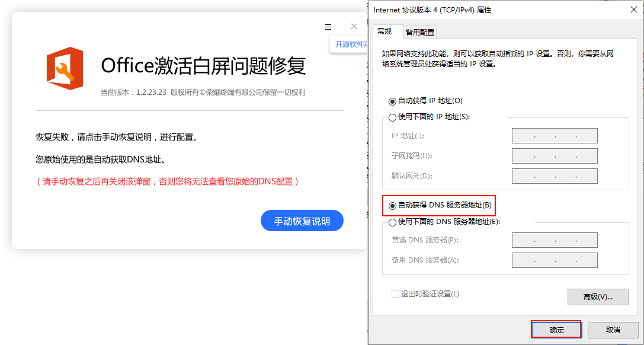The image size is (644, 345).
Task: Click the IP 地址 input field
Action: [x=555, y=136]
